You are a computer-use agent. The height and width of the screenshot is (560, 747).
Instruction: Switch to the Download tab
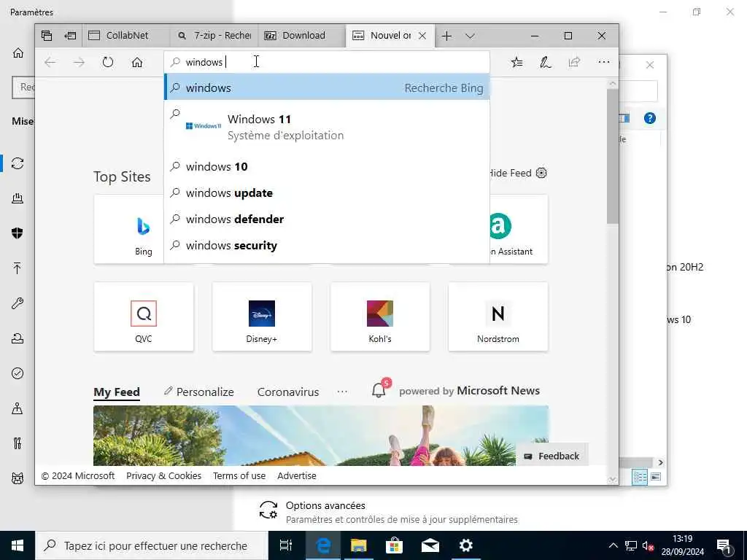point(302,36)
